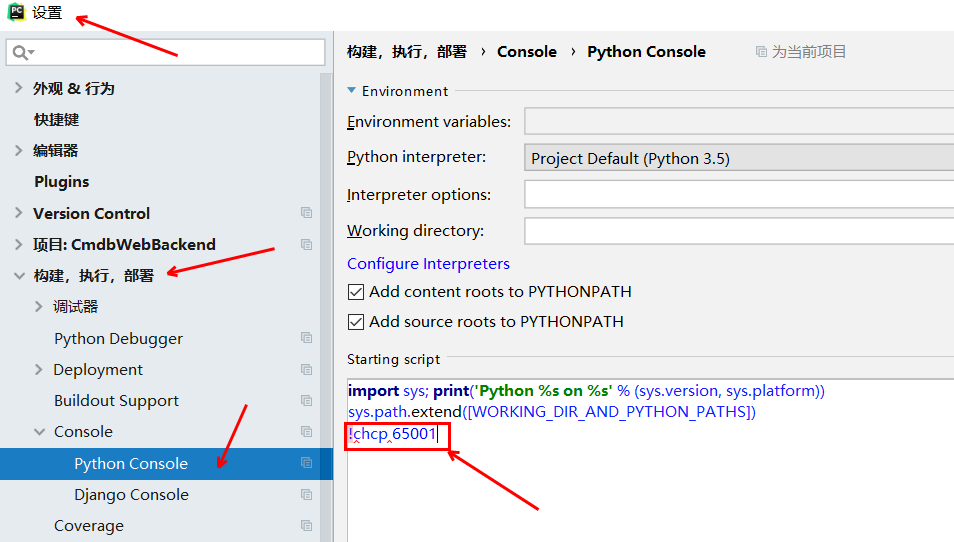
Task: Collapse the 构建, 执行, 部署 section
Action: [19, 276]
